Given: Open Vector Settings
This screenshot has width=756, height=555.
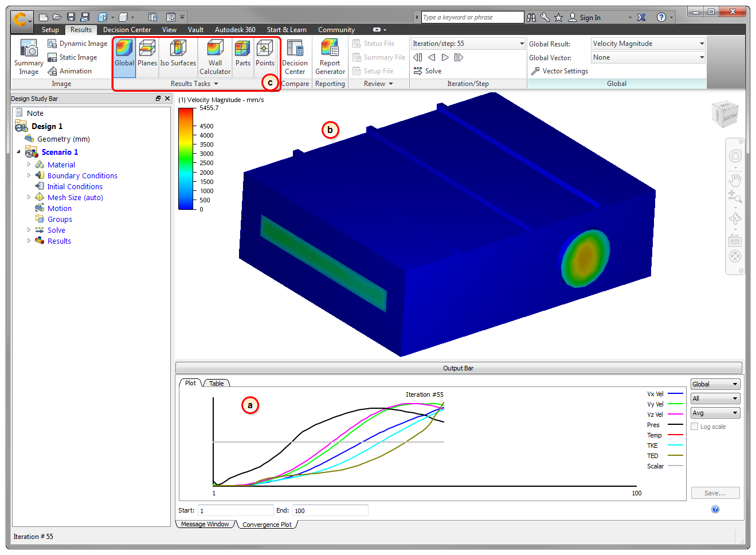Looking at the screenshot, I should click(x=559, y=71).
